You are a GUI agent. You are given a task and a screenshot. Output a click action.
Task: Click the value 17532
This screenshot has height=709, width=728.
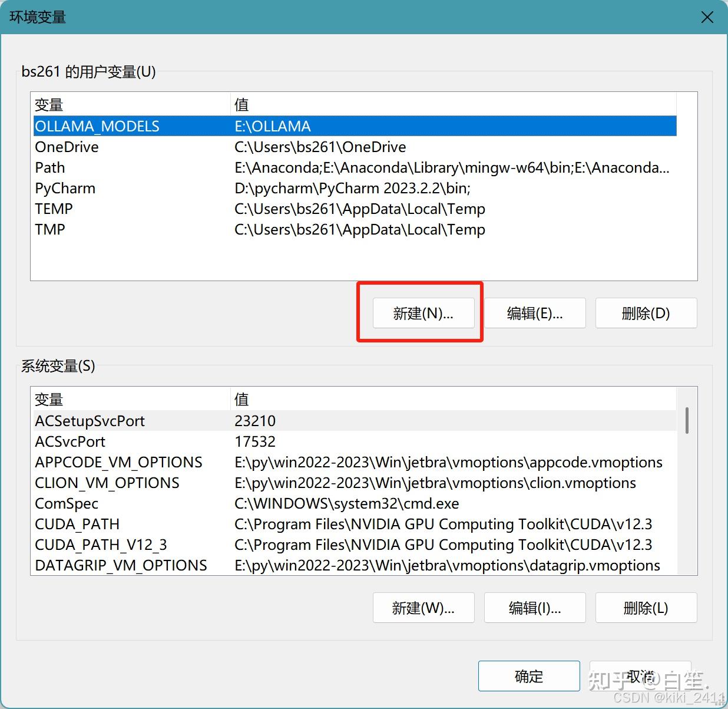tap(255, 441)
